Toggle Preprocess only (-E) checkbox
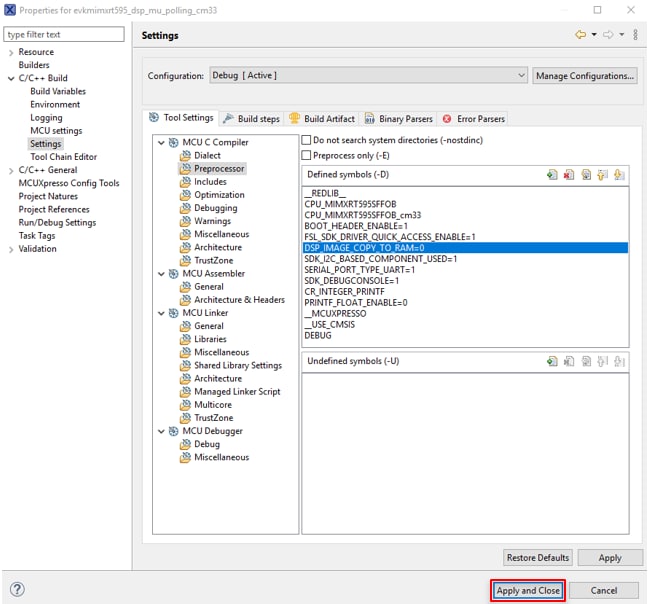 pyautogui.click(x=307, y=155)
